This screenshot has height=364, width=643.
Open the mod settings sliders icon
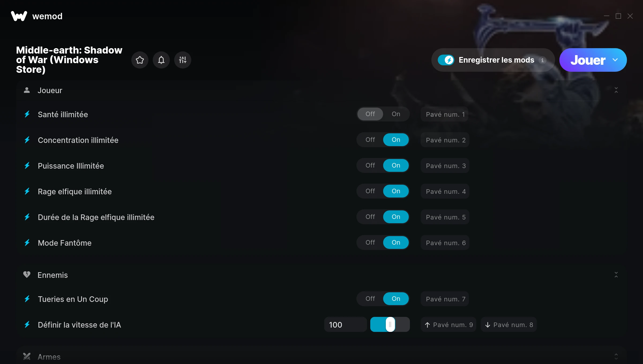182,60
